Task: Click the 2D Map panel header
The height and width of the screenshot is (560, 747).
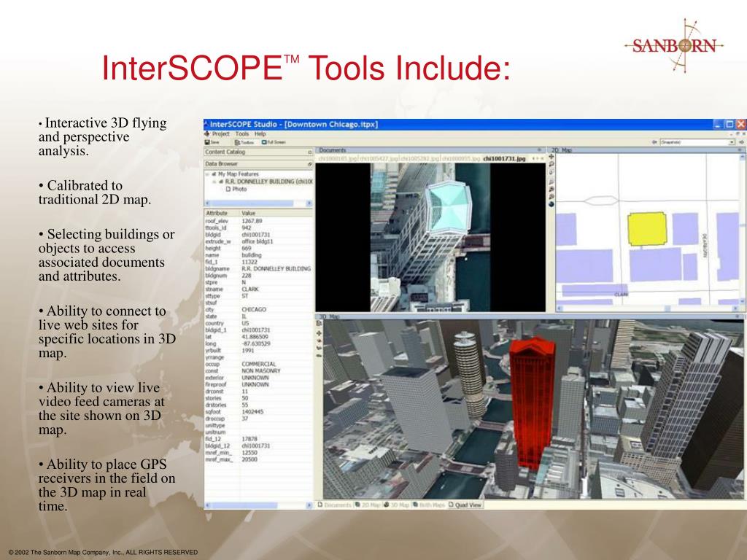Action: 646,150
